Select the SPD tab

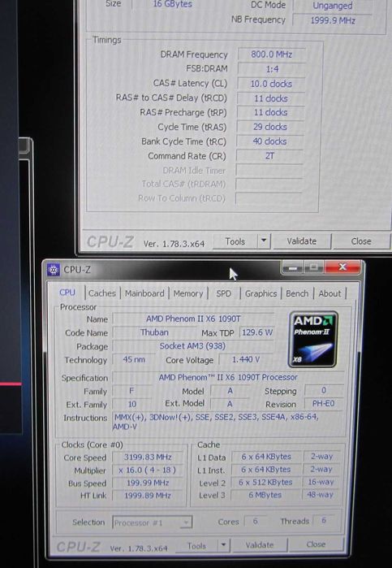223,293
